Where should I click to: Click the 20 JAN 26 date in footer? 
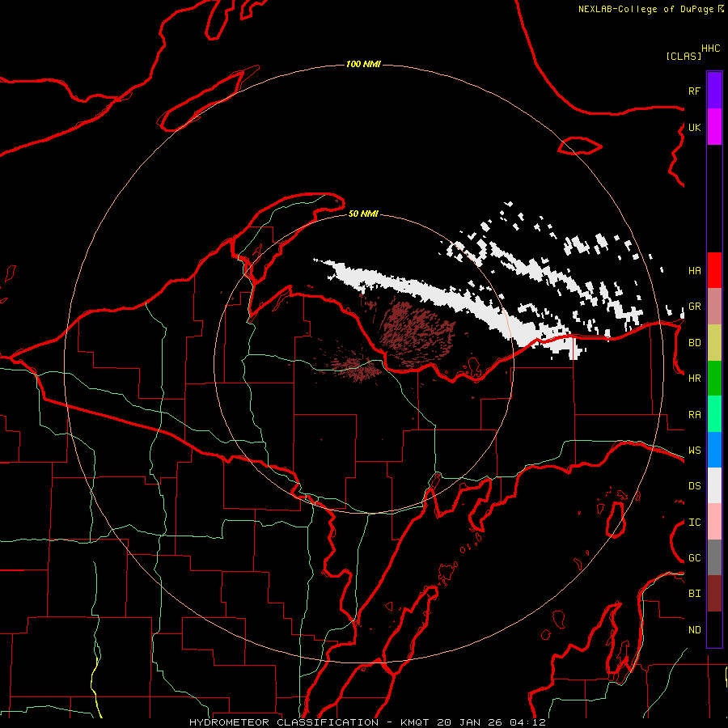pyautogui.click(x=469, y=722)
